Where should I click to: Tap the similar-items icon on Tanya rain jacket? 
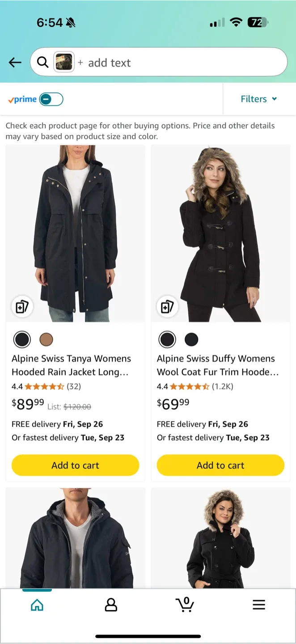[x=22, y=307]
